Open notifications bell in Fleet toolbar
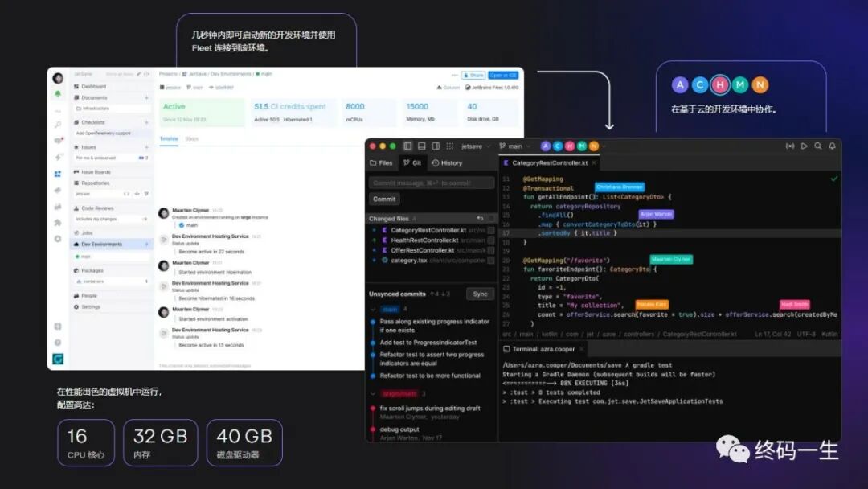868x489 pixels. coord(832,146)
